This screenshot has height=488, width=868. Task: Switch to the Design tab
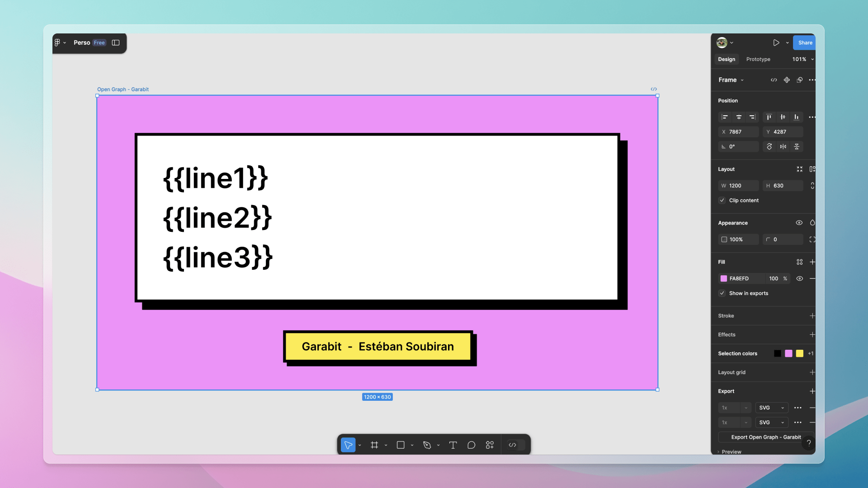(x=726, y=59)
